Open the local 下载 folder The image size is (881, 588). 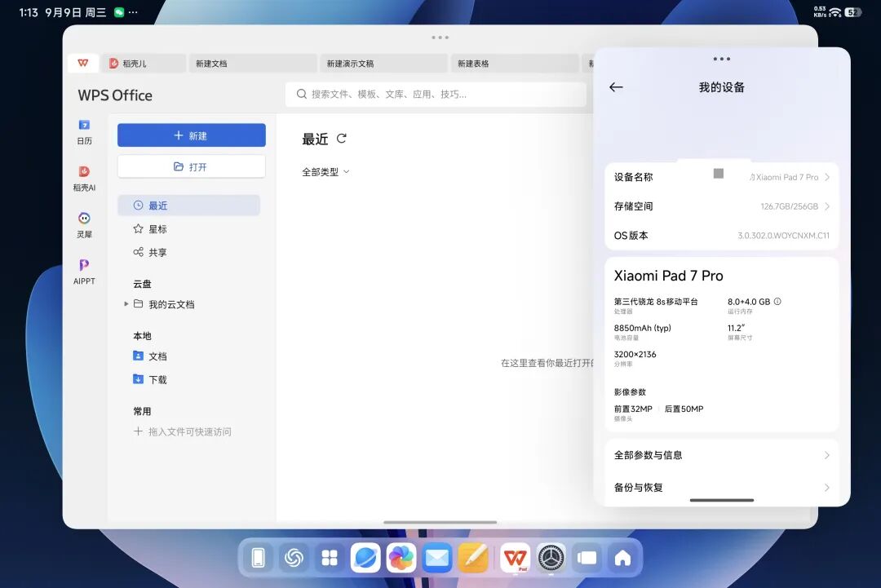pyautogui.click(x=150, y=380)
